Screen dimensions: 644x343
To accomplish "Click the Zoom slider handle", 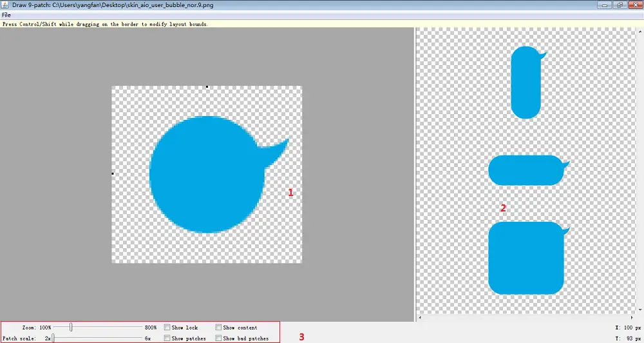I will coord(71,328).
